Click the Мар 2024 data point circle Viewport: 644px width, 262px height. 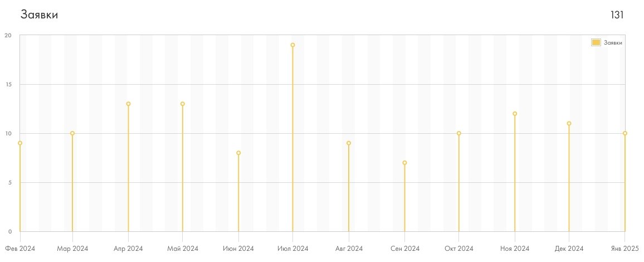coord(72,133)
